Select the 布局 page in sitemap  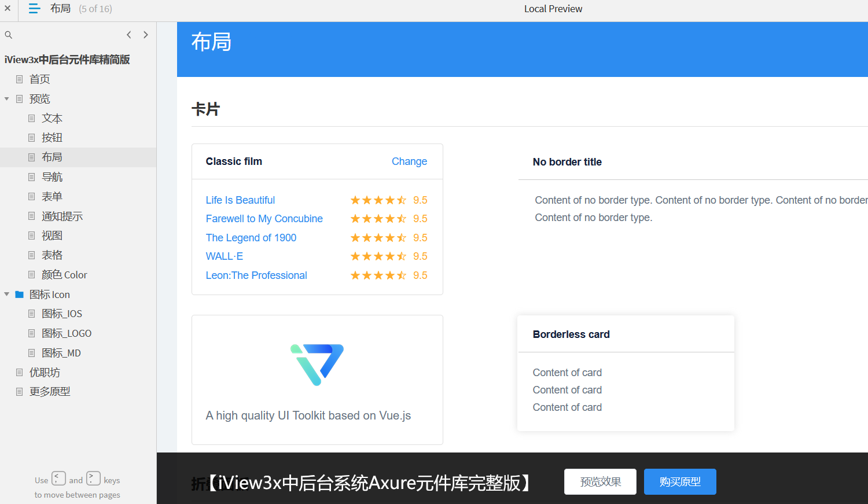52,157
